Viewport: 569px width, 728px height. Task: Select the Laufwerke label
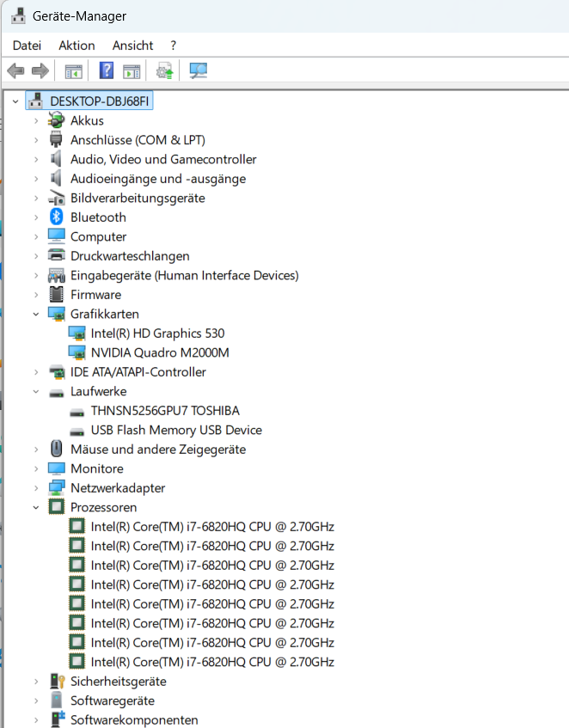pyautogui.click(x=98, y=391)
